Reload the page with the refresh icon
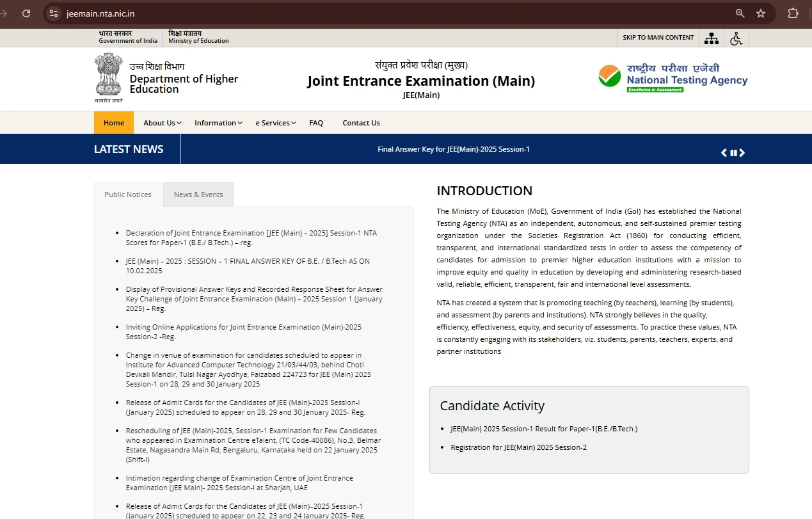 (26, 13)
